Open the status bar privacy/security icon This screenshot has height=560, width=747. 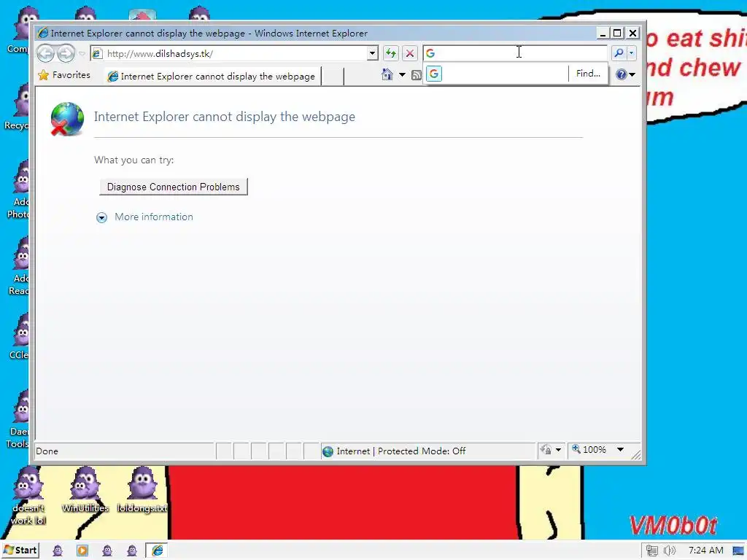pyautogui.click(x=546, y=449)
